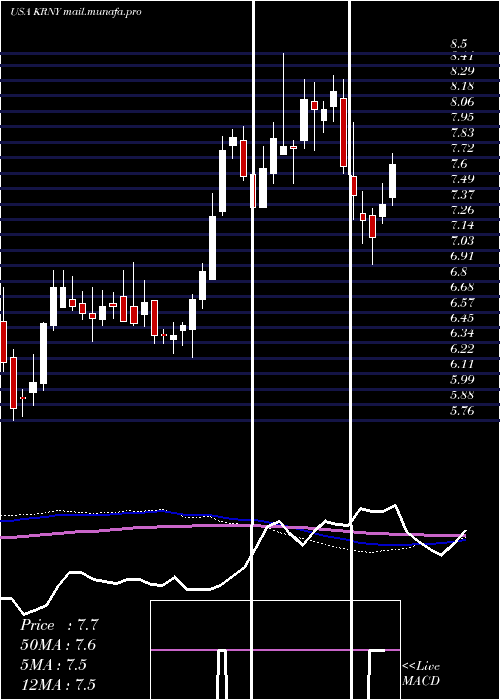Viewport: 500px width, 700px height.
Task: Click the 7.49 price axis label
Action: coord(462,179)
